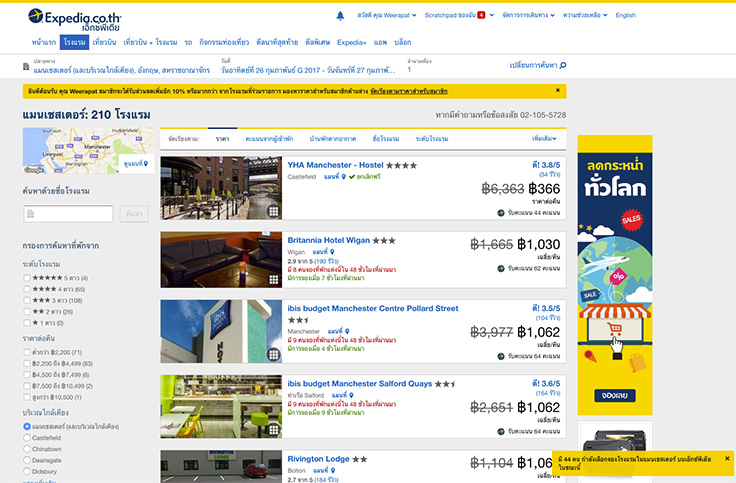Click the YHA Manchester hostel photo
The image size is (736, 483).
pyautogui.click(x=221, y=188)
